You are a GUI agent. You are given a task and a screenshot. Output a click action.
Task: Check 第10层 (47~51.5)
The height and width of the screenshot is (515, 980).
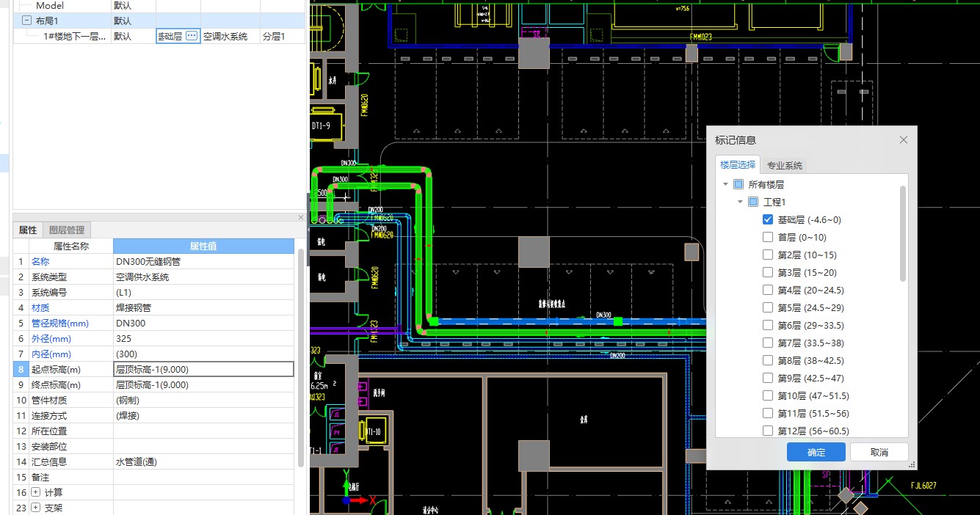coord(768,396)
